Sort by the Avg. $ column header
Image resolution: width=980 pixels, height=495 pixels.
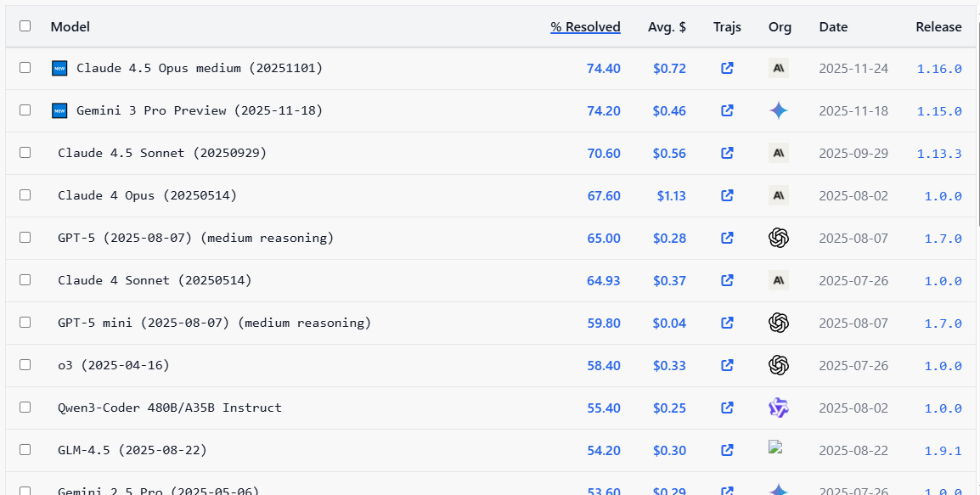667,26
